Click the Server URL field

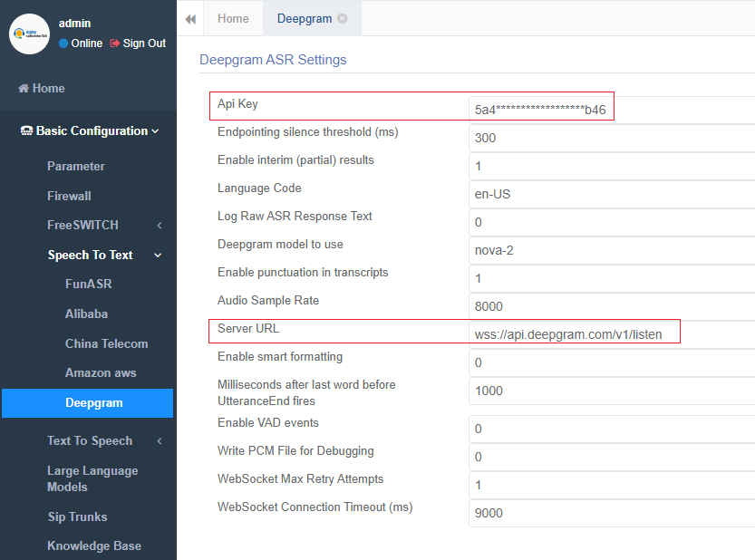[x=612, y=334]
